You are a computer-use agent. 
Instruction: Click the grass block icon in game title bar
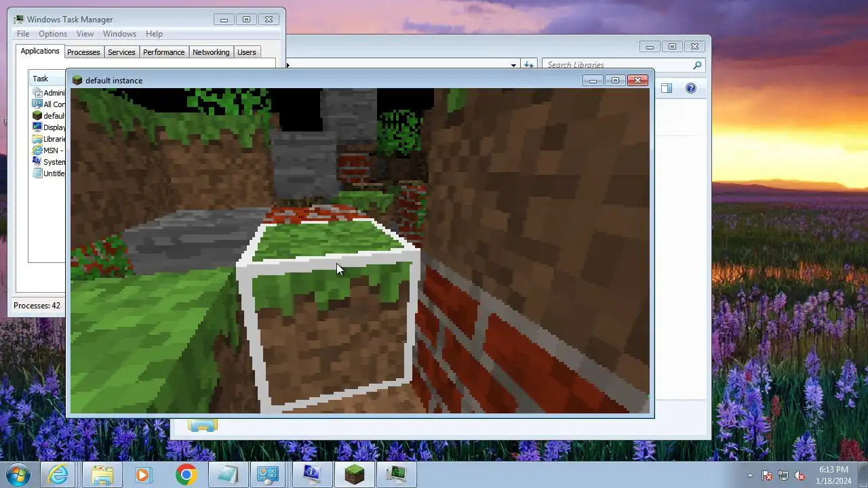[x=77, y=80]
